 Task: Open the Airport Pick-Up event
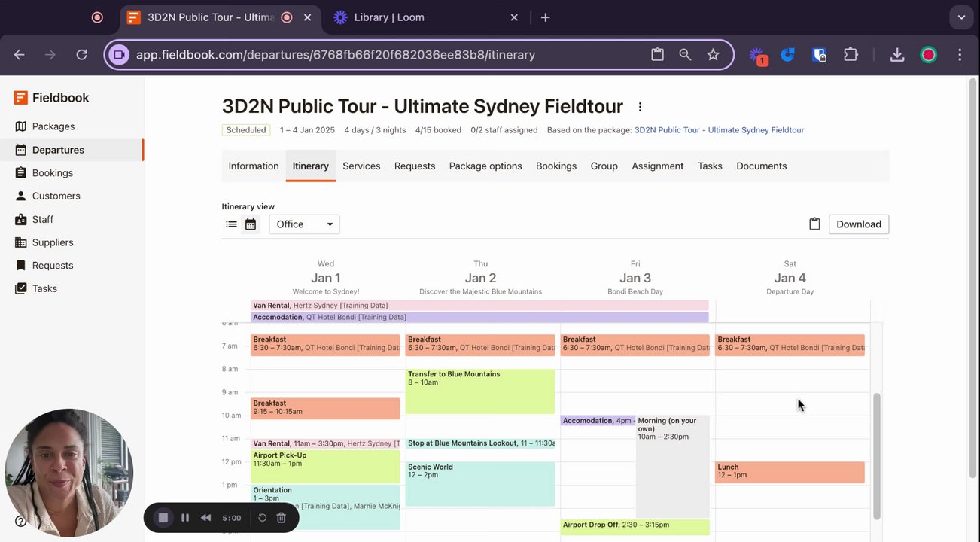325,467
